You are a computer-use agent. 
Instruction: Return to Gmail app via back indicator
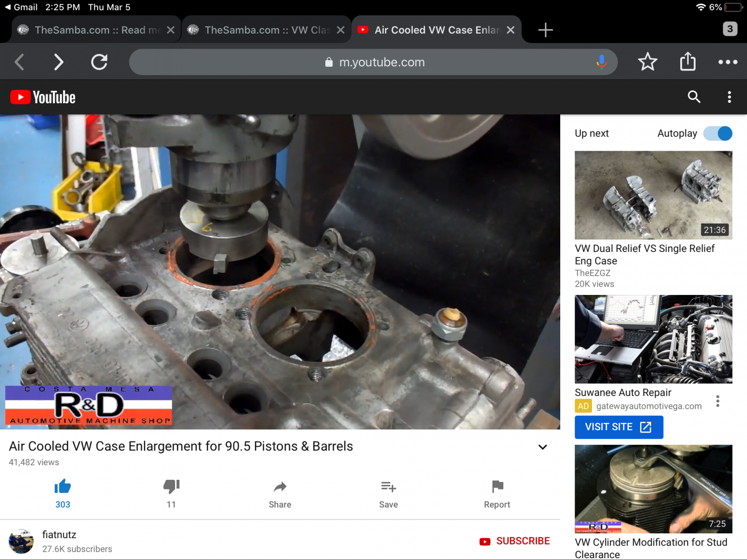[x=21, y=7]
